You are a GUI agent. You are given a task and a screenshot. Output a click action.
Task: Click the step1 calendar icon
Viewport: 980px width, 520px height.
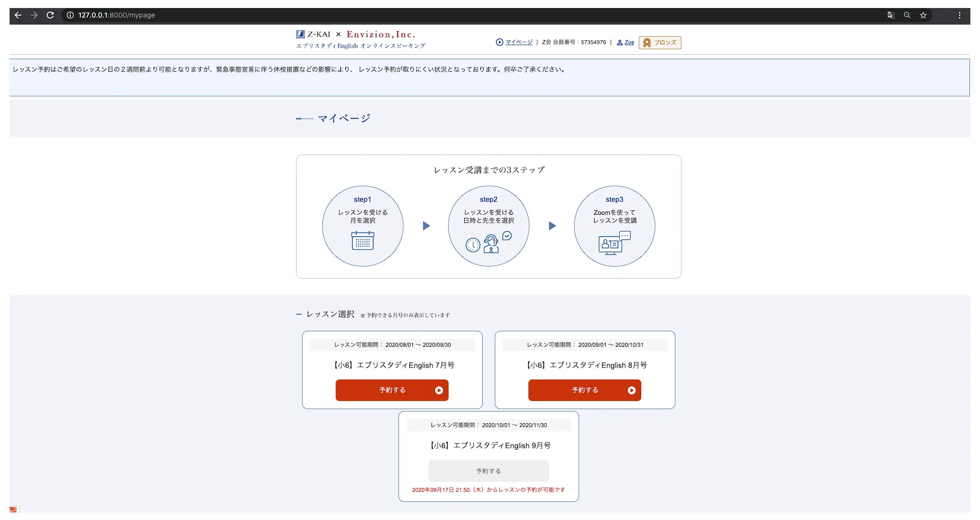tap(362, 241)
